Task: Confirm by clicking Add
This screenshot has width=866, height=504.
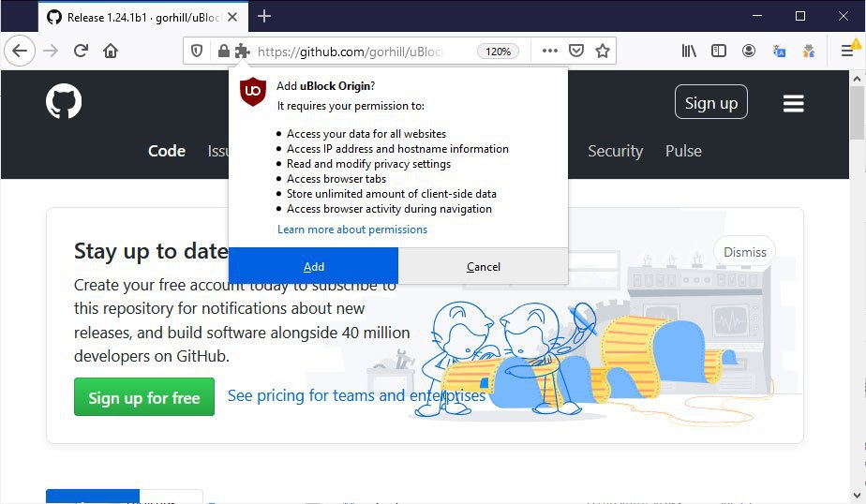Action: coord(313,266)
